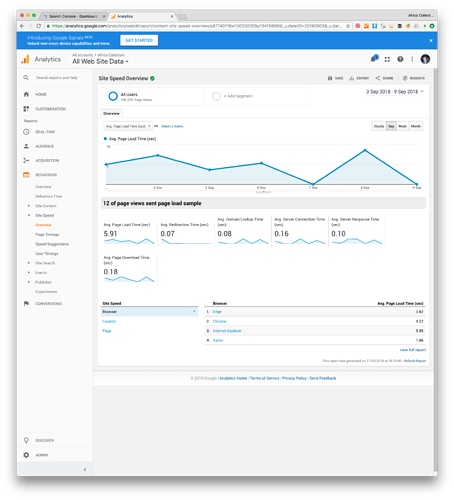Expand Events in sidebar
The image size is (454, 500).
tap(29, 273)
